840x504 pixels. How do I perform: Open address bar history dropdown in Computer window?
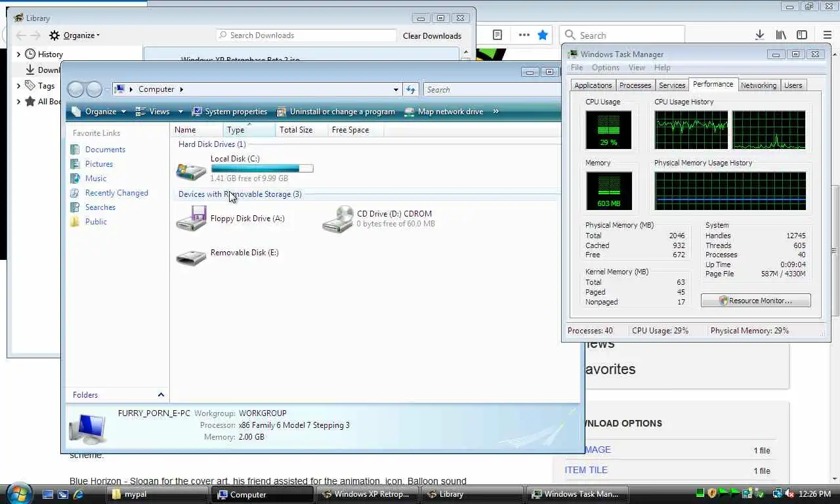point(396,89)
